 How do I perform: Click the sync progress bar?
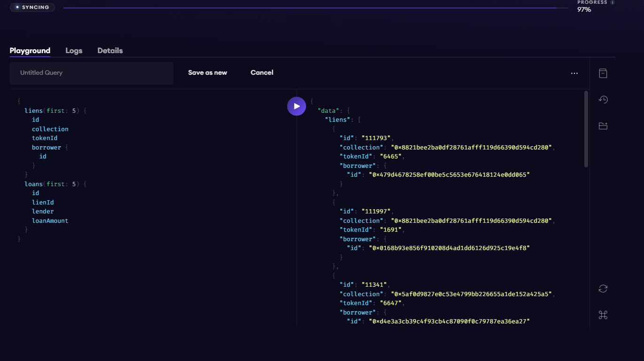click(x=315, y=8)
